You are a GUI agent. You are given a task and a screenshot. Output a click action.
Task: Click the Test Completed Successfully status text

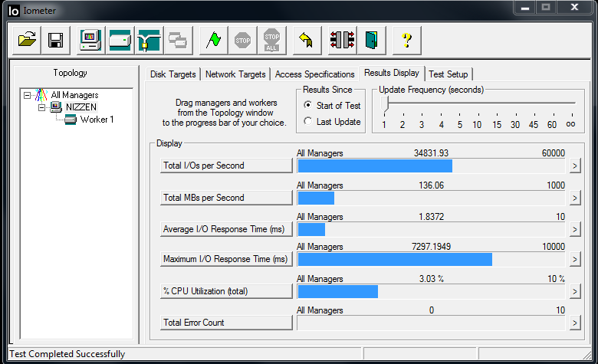(x=67, y=354)
